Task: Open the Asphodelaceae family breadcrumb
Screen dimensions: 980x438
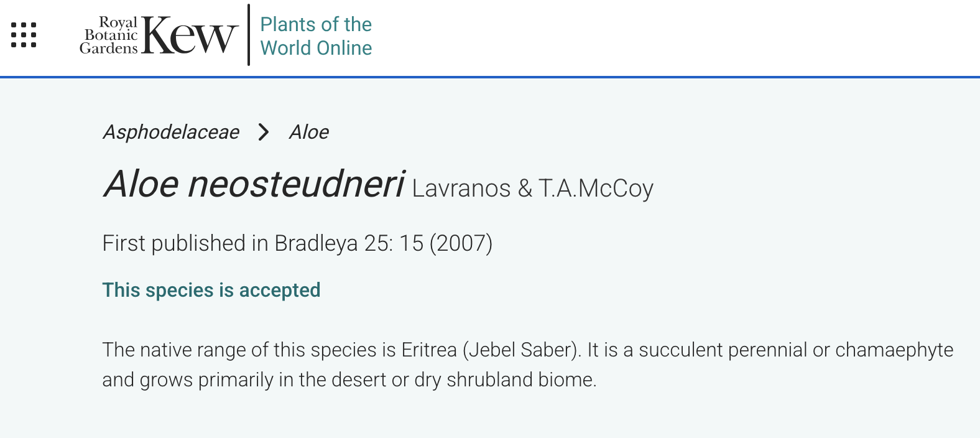Action: (171, 132)
